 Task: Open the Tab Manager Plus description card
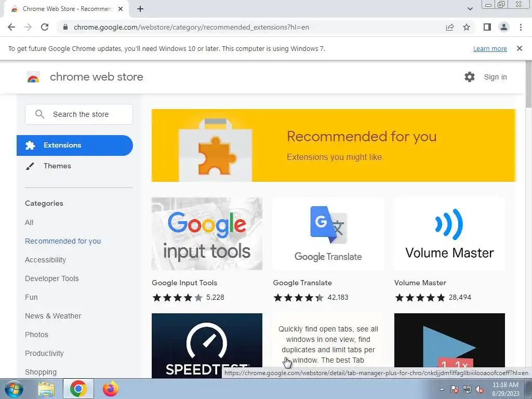click(328, 341)
